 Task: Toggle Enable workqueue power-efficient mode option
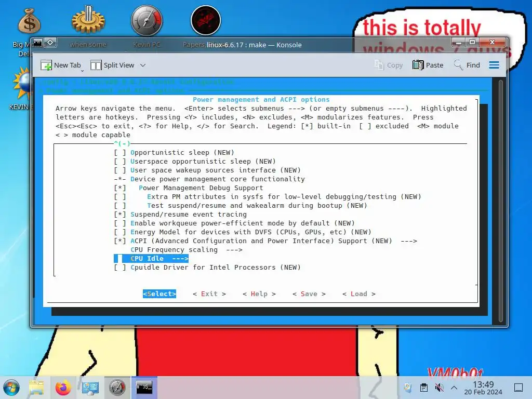point(120,223)
